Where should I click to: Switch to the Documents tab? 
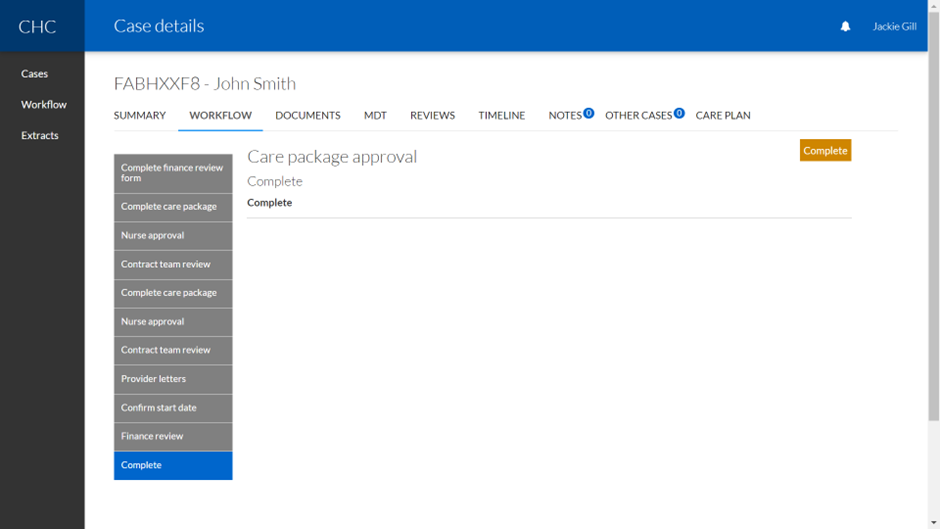point(308,116)
